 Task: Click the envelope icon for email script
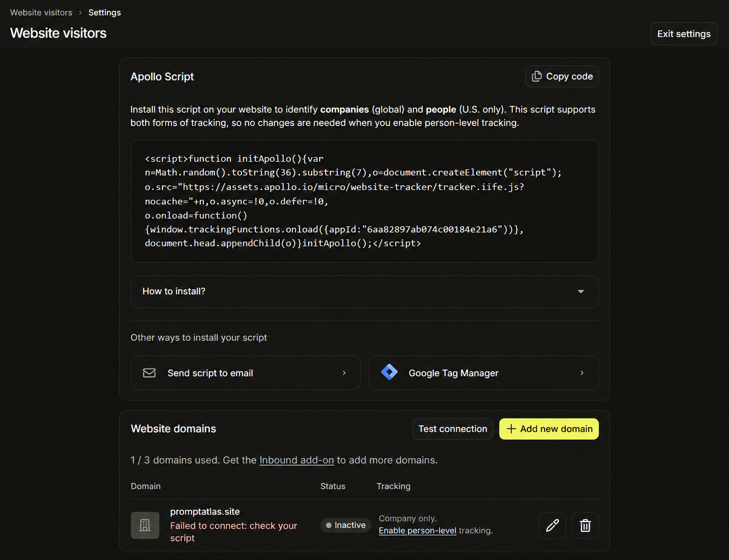(149, 373)
